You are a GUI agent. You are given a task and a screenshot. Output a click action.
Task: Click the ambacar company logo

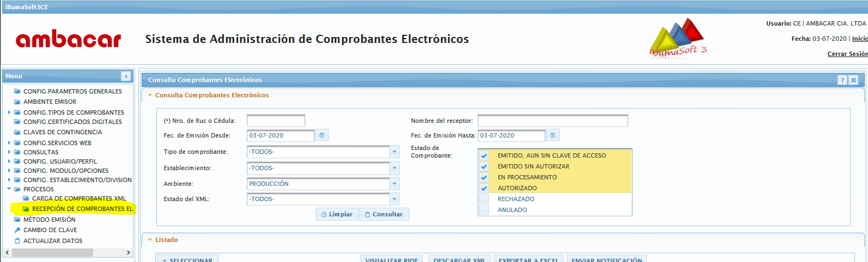point(69,40)
